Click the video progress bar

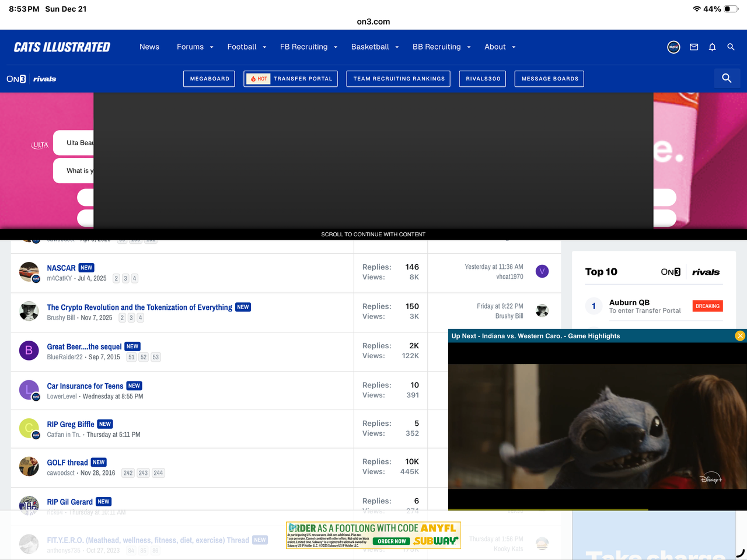pos(598,510)
